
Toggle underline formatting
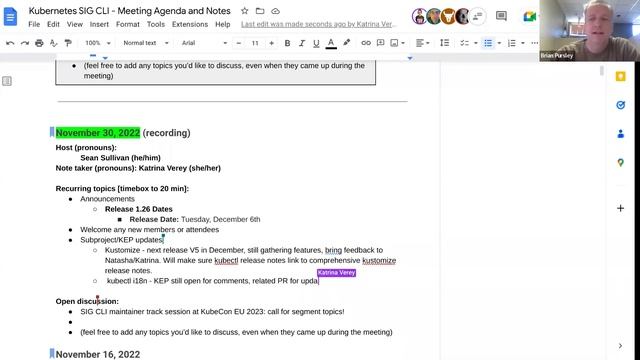coord(316,43)
